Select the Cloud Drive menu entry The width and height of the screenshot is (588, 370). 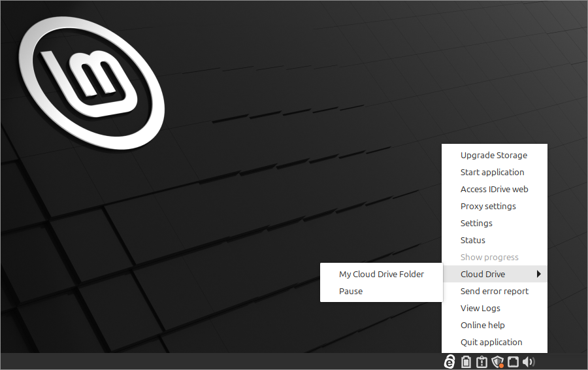tap(495, 275)
